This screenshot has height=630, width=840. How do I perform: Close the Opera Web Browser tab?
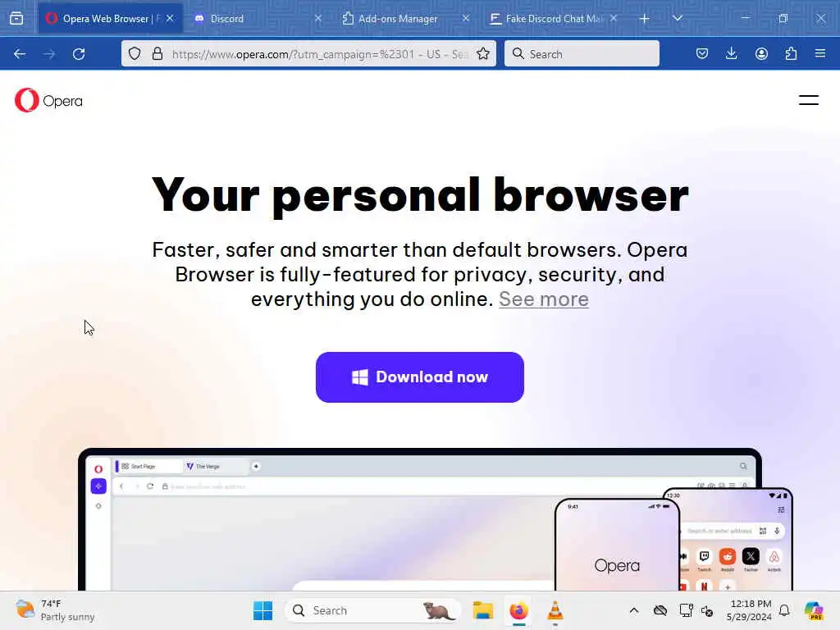[x=170, y=18]
